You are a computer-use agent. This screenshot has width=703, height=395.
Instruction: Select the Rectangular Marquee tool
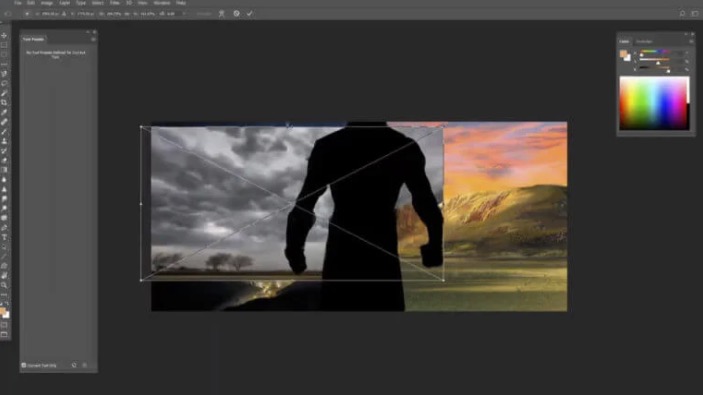4,45
